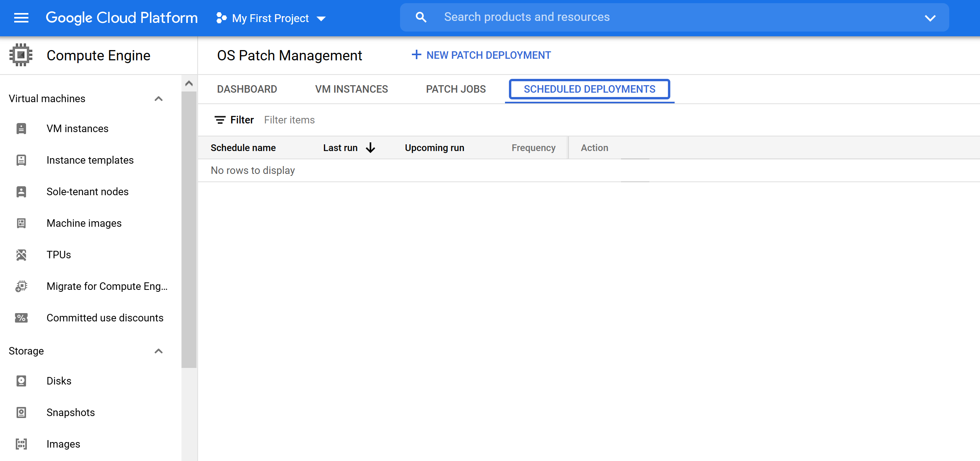Switch to the VM Instances tab
980x461 pixels.
pyautogui.click(x=352, y=89)
